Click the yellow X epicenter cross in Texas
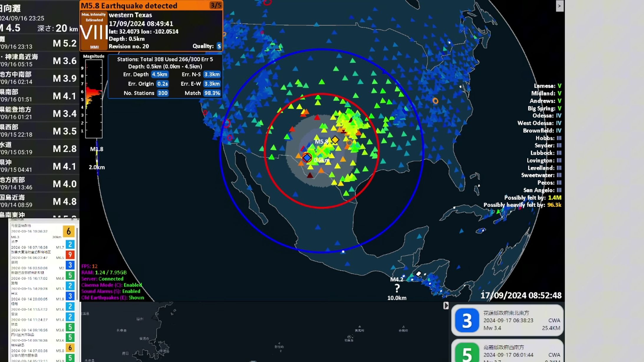Screen dimensions: 644x362 pyautogui.click(x=321, y=151)
